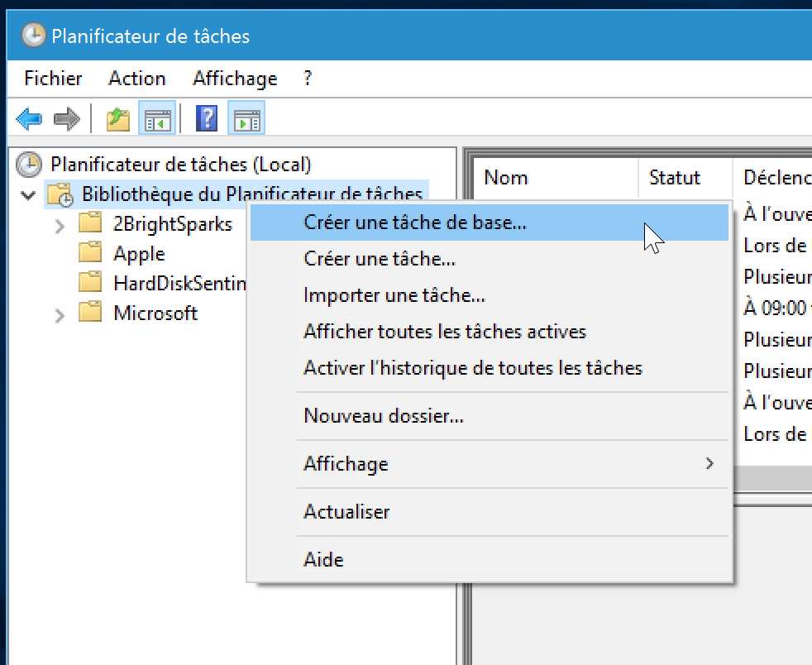Open the Affichage submenu arrow in context menu
The width and height of the screenshot is (812, 665).
point(709,463)
